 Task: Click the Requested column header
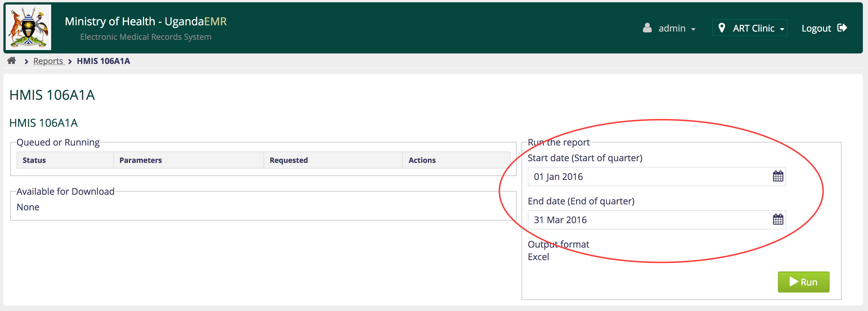coord(288,160)
